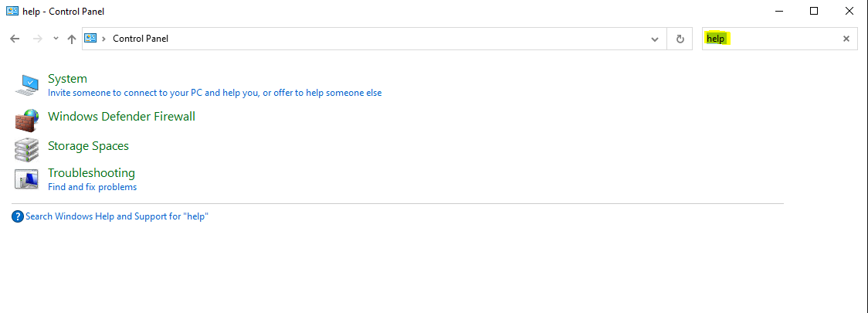This screenshot has width=868, height=313.
Task: Click the Troubleshooting monitor icon
Action: pyautogui.click(x=27, y=179)
